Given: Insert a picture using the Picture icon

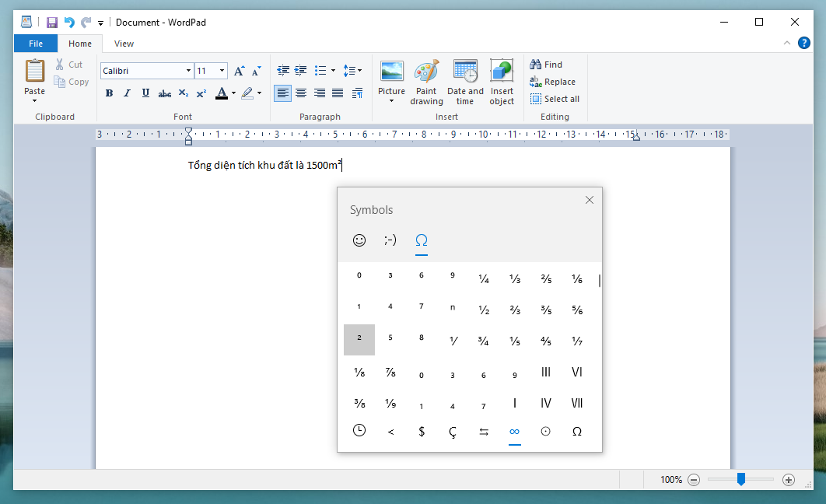Looking at the screenshot, I should pyautogui.click(x=391, y=72).
